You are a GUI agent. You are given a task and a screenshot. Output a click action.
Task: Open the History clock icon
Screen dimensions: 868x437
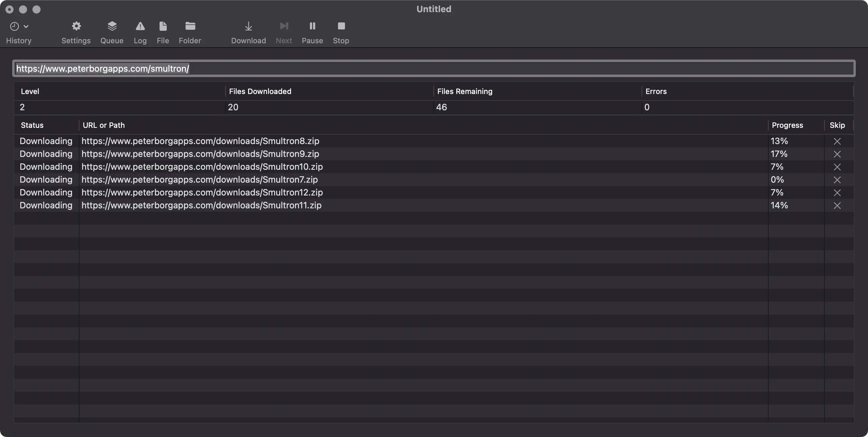coord(14,26)
